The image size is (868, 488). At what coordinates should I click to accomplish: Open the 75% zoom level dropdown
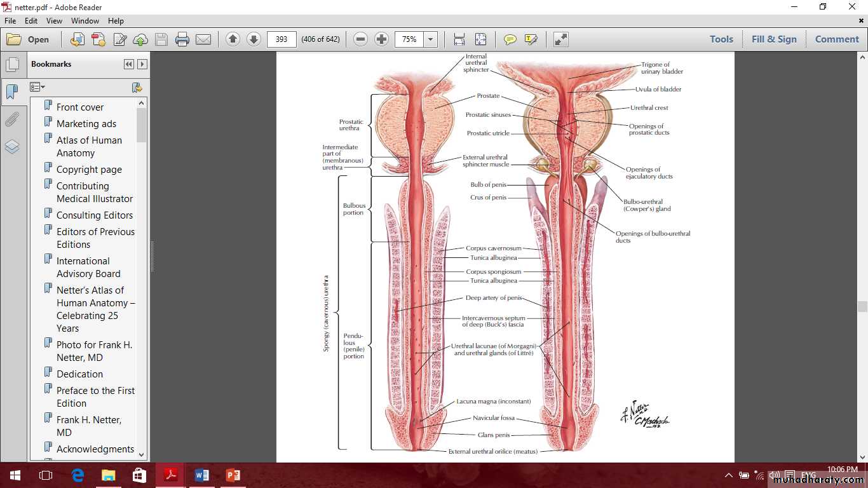(431, 39)
